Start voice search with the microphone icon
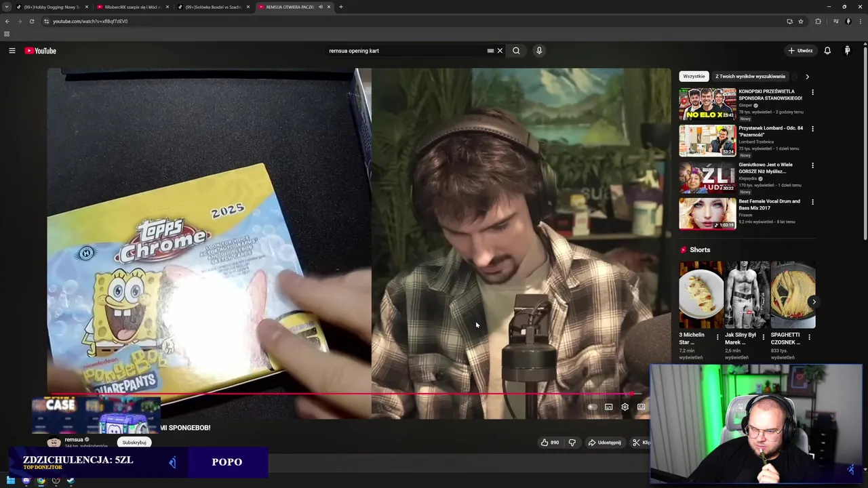The height and width of the screenshot is (488, 868). (539, 51)
